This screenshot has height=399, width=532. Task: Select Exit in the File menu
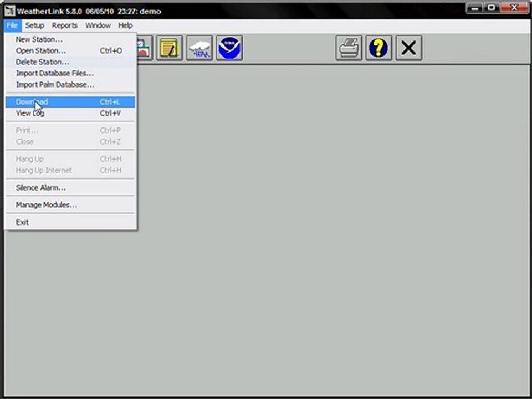click(x=70, y=222)
